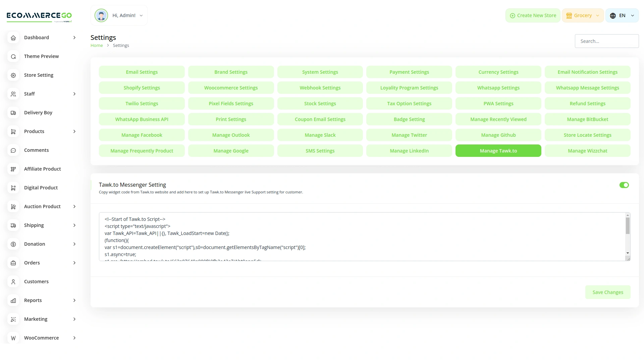Select the Theme Preview sidebar icon
Image resolution: width=644 pixels, height=362 pixels.
click(x=13, y=56)
